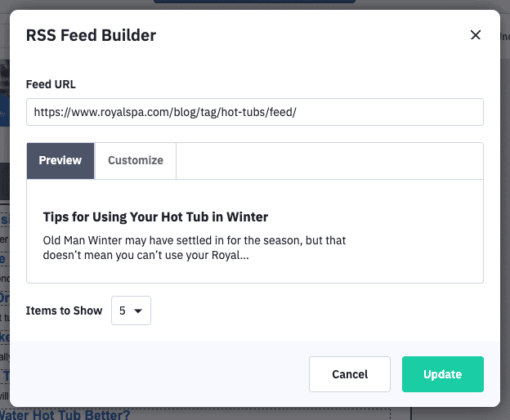Open the Items to Show dropdown

[131, 311]
